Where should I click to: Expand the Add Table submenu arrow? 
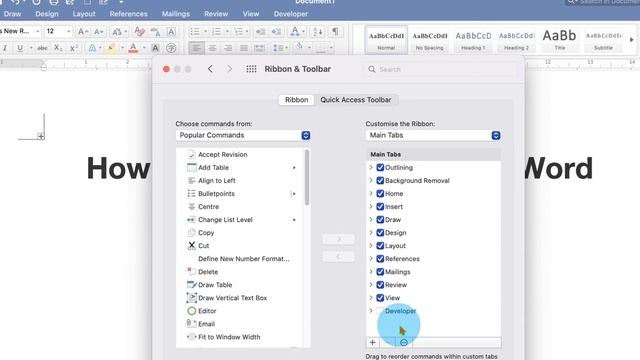click(294, 168)
